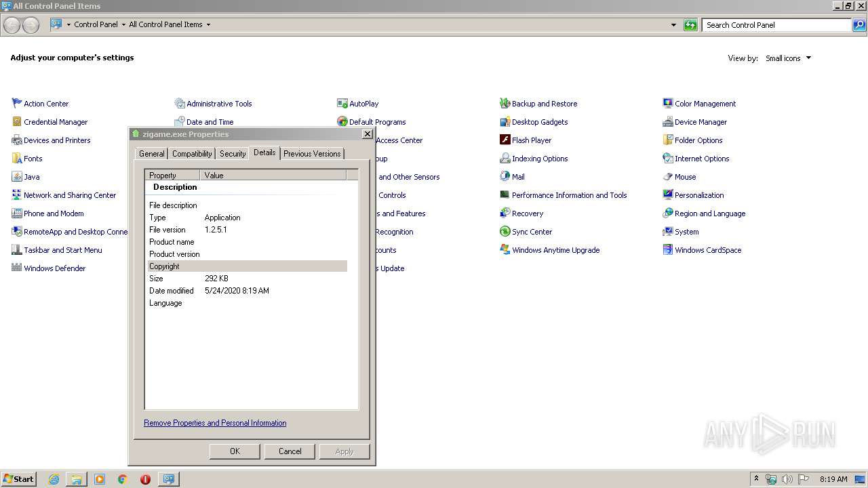Switch to the Security tab
Screen dimensions: 868x488
233,154
